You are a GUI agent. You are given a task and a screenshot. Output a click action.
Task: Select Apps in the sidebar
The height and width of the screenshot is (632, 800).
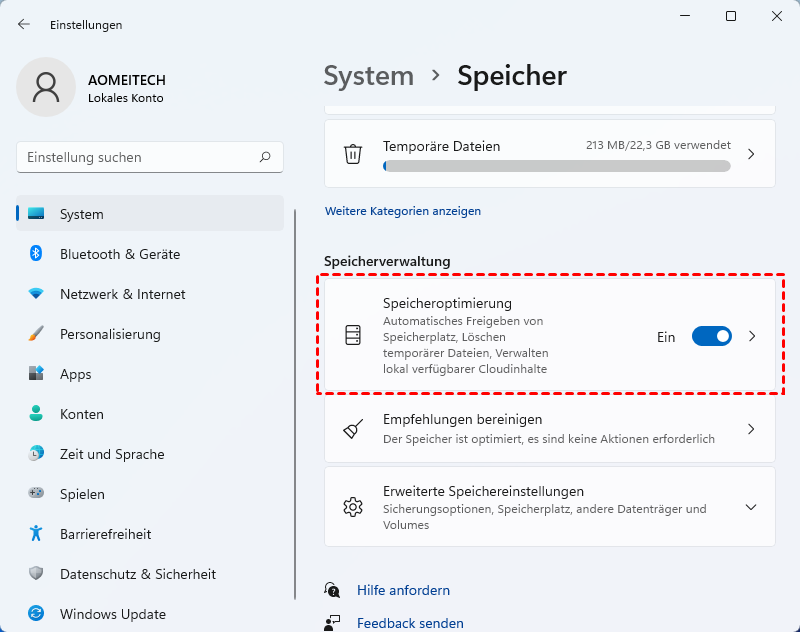coord(75,374)
